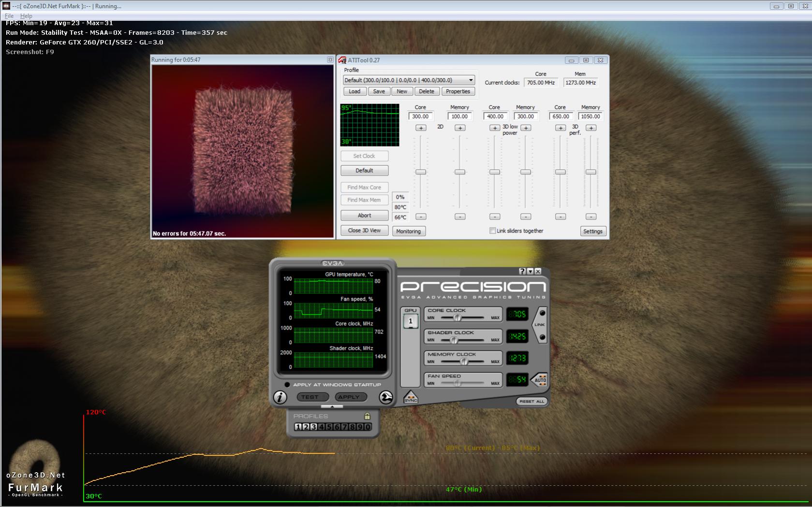Click the profiles padlock icon
The image size is (812, 507).
[x=367, y=416]
